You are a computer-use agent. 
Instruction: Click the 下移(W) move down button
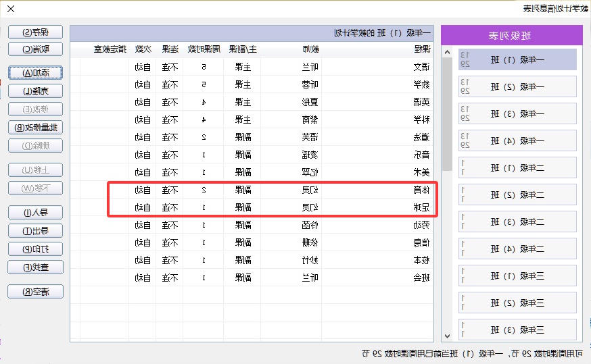pos(35,188)
